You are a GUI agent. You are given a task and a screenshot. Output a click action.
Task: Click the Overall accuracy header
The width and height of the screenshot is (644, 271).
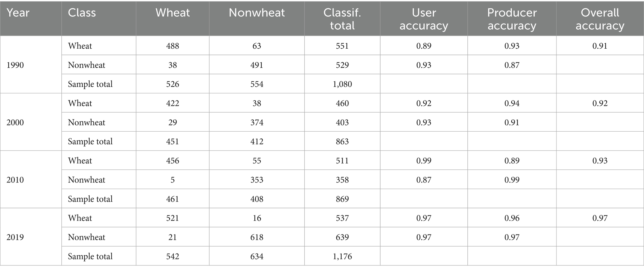coord(600,19)
